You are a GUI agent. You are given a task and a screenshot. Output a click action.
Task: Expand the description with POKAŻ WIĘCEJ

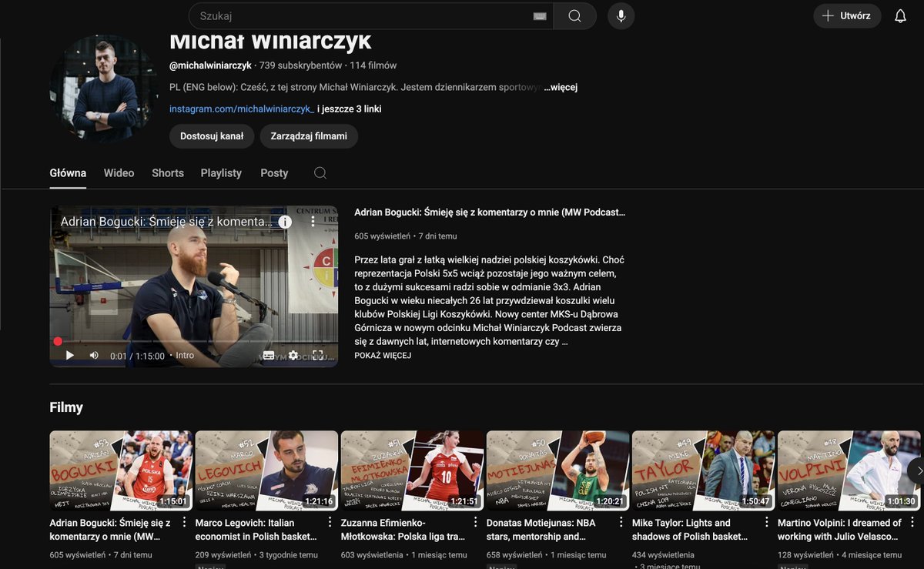(x=383, y=356)
